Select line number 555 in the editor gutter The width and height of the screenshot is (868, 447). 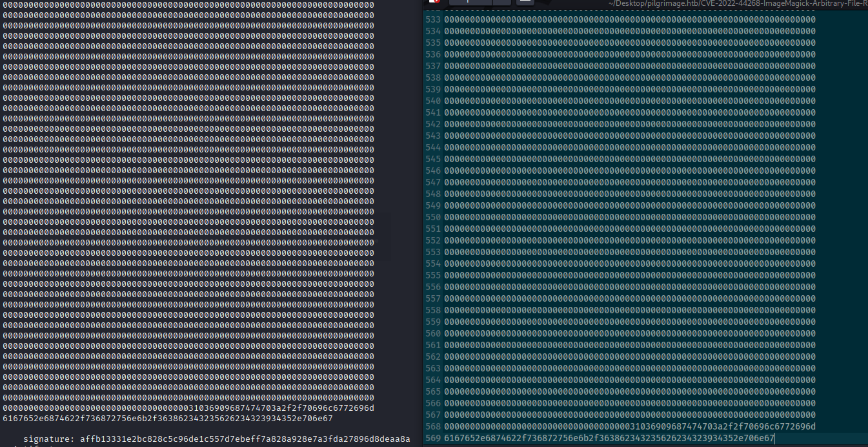(x=433, y=275)
